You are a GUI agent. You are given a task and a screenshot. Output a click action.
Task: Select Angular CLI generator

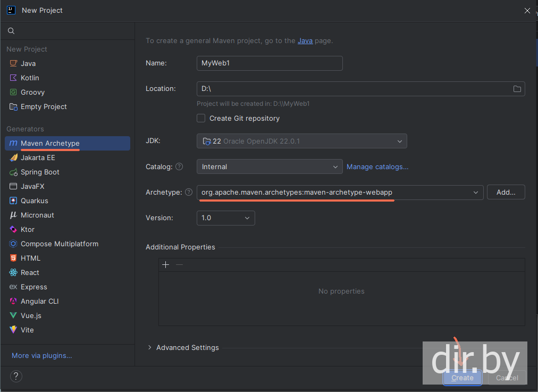(x=68, y=302)
